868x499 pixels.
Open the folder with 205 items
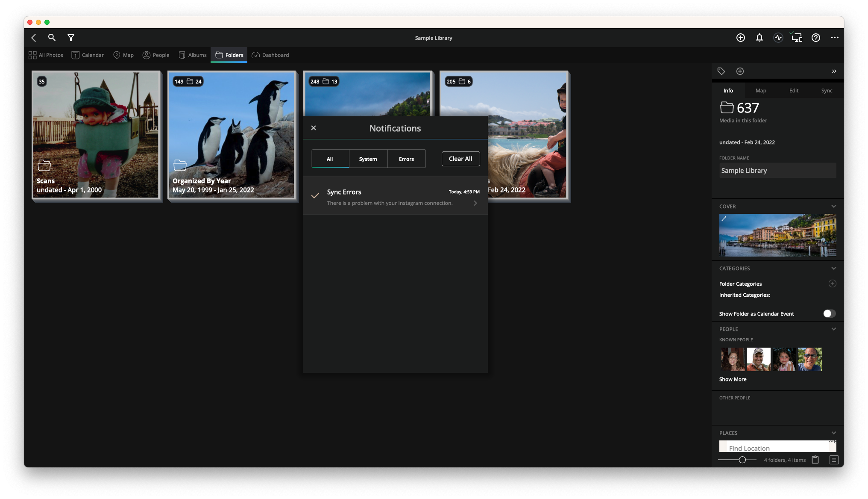[528, 135]
